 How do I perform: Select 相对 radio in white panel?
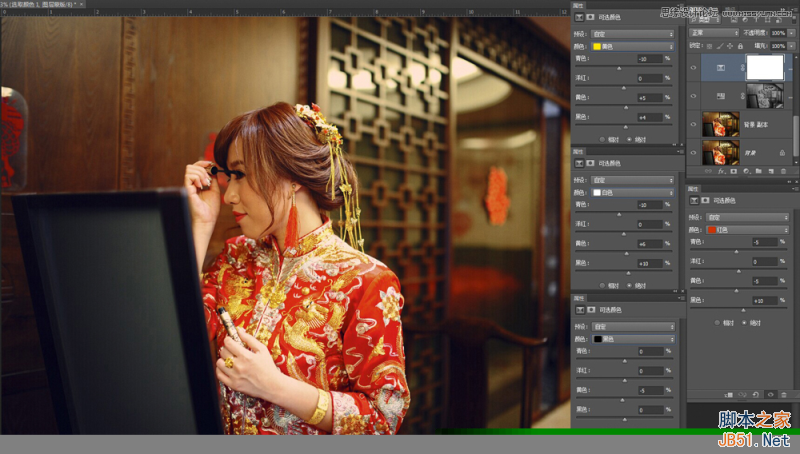(602, 286)
